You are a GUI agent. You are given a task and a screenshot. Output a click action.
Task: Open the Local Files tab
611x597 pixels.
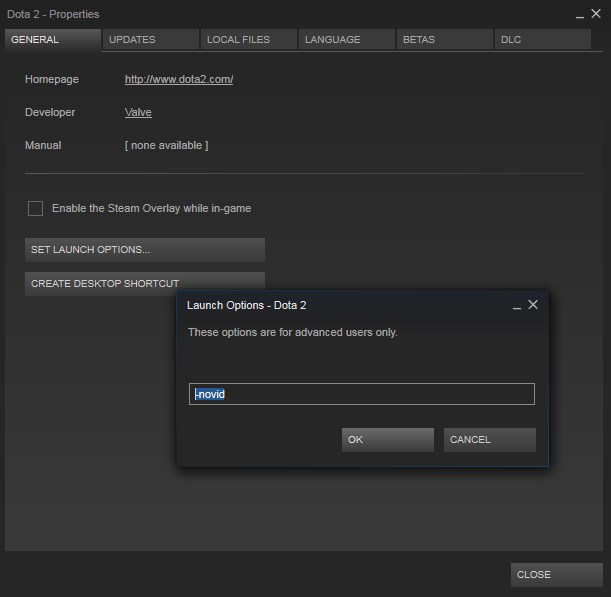point(249,40)
